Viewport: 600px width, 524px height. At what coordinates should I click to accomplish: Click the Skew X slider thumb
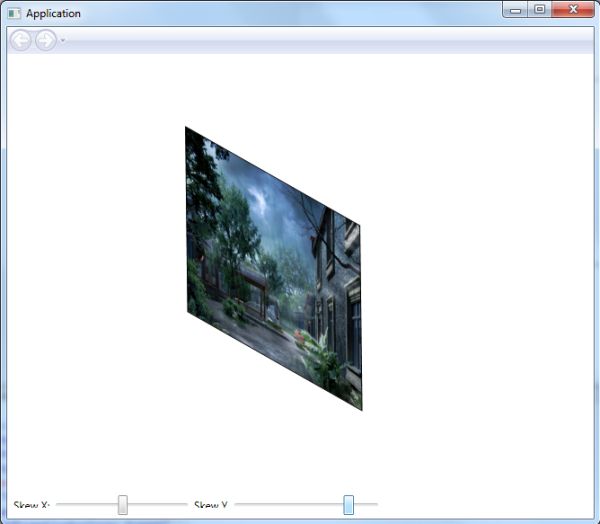coord(123,504)
